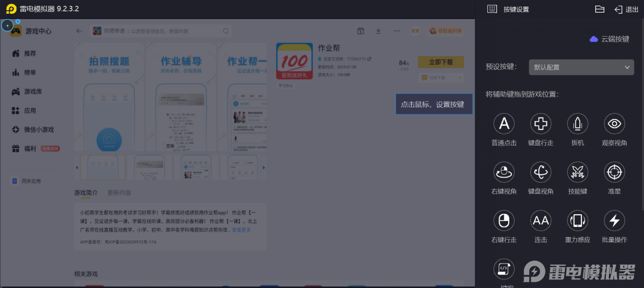Click the 登录 login button
This screenshot has width=644, height=288.
coord(415,31)
